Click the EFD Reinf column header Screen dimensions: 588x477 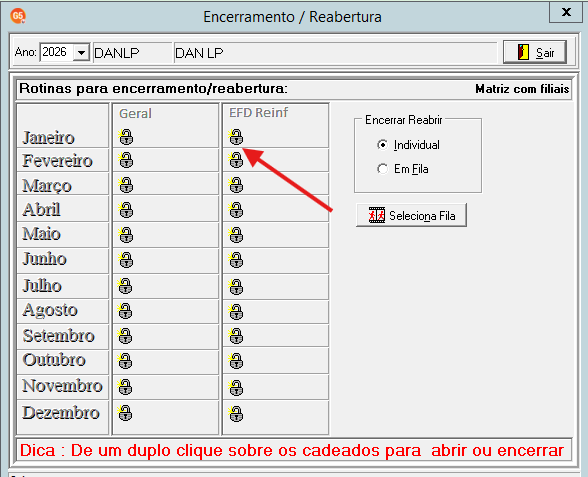[258, 112]
